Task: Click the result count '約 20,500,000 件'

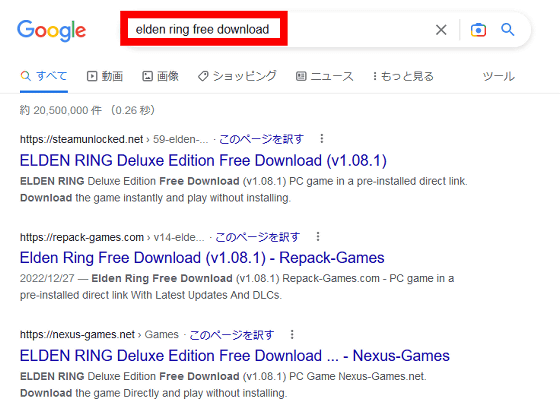Action: click(x=61, y=110)
